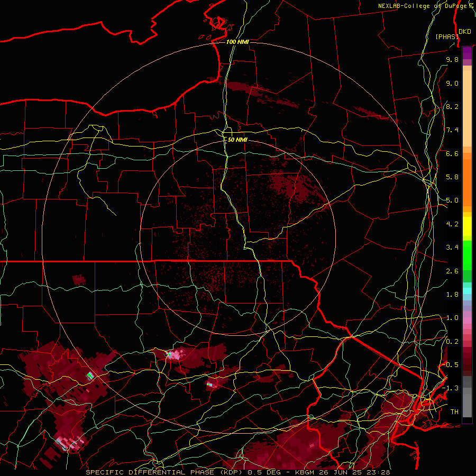
Task: Click the 9.0 scale value label
Action: [x=452, y=83]
